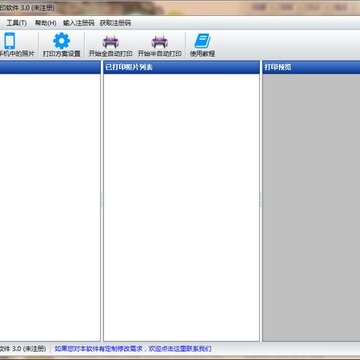Open the blue book tutorial icon

(x=202, y=41)
